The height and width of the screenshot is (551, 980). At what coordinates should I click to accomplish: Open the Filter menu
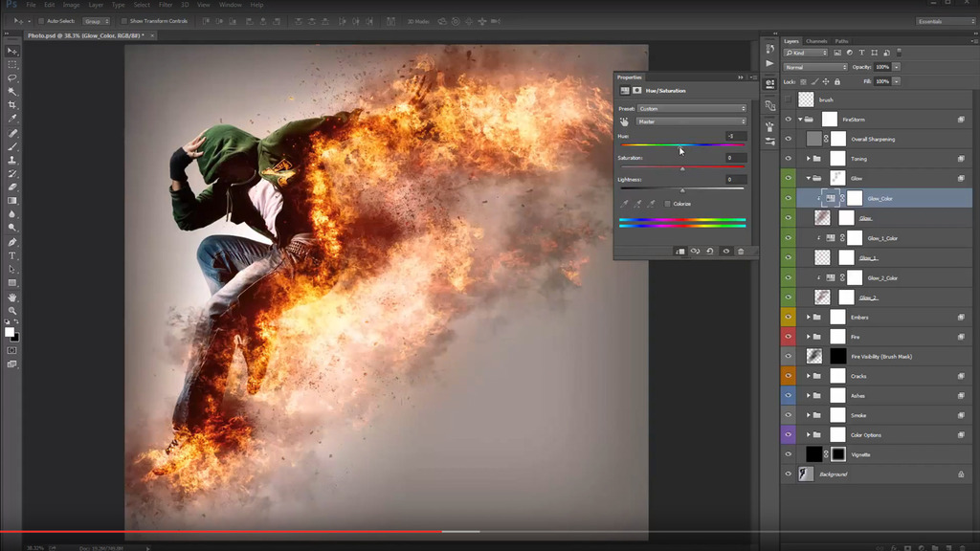(165, 4)
